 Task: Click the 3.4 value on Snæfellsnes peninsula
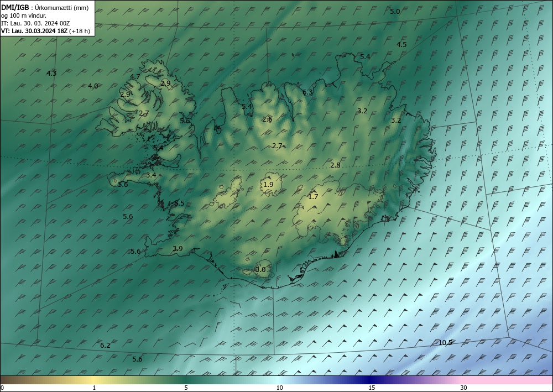pos(152,175)
